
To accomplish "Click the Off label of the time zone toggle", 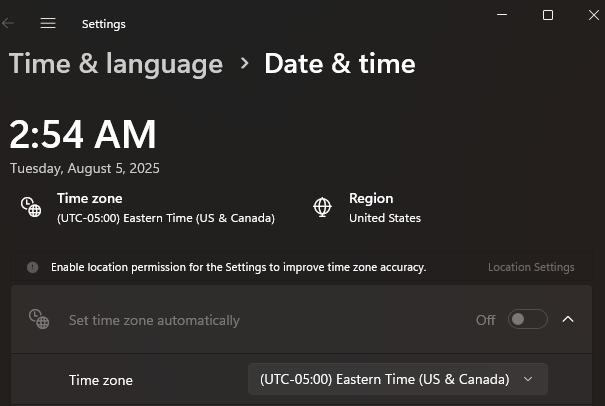I will tap(485, 320).
